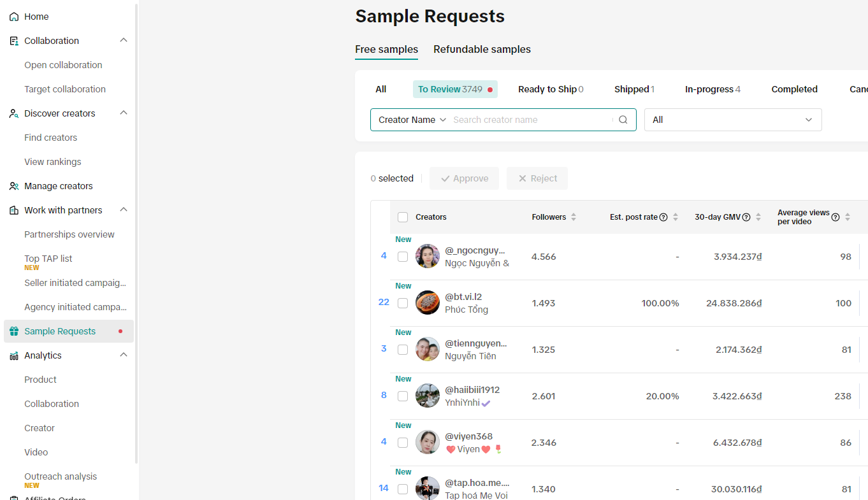
Task: Sort the table by Followers arrows
Action: point(574,217)
